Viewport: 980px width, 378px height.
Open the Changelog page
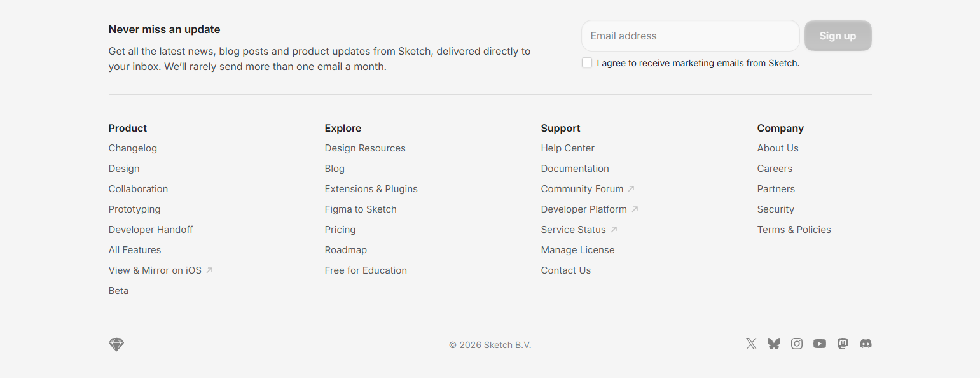pyautogui.click(x=133, y=148)
